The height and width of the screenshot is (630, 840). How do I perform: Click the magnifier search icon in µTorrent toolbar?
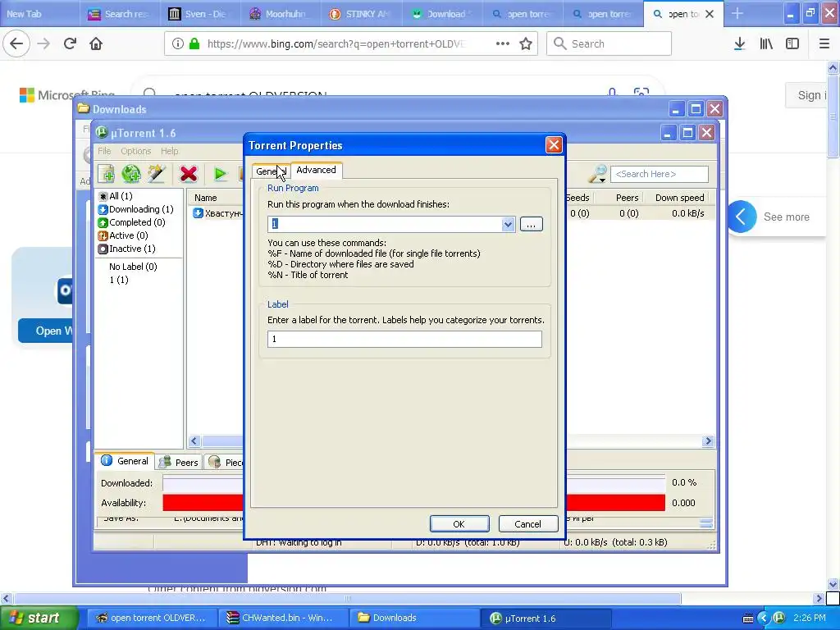click(597, 174)
